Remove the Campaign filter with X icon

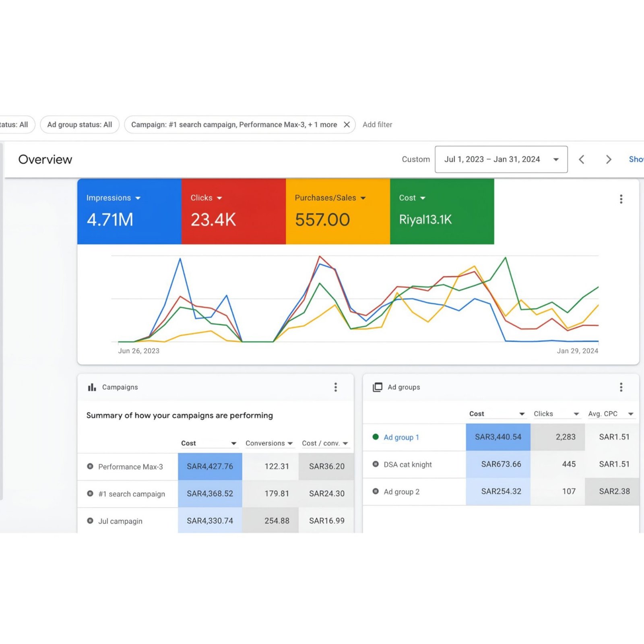pos(347,125)
